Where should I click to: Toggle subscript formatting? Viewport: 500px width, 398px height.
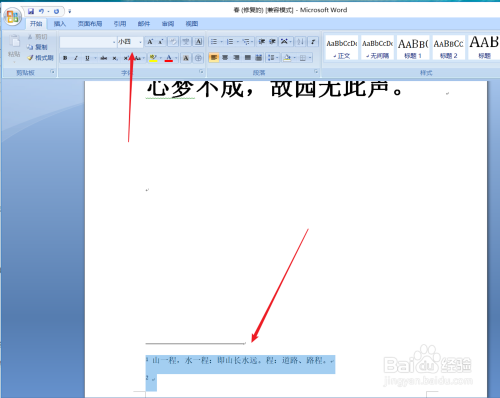(115, 58)
